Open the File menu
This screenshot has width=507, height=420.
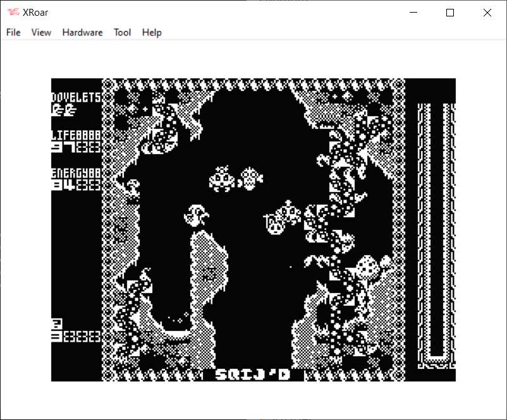coord(13,32)
